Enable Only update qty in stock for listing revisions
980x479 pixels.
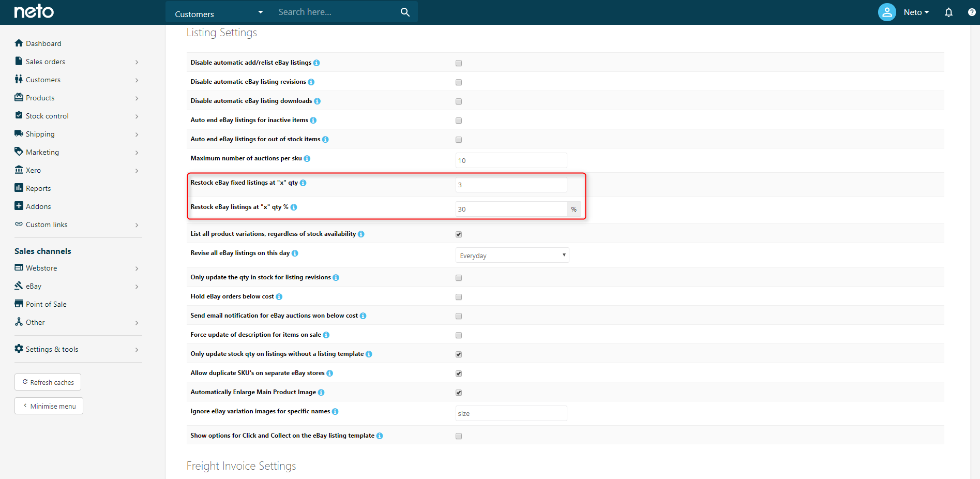pos(459,278)
